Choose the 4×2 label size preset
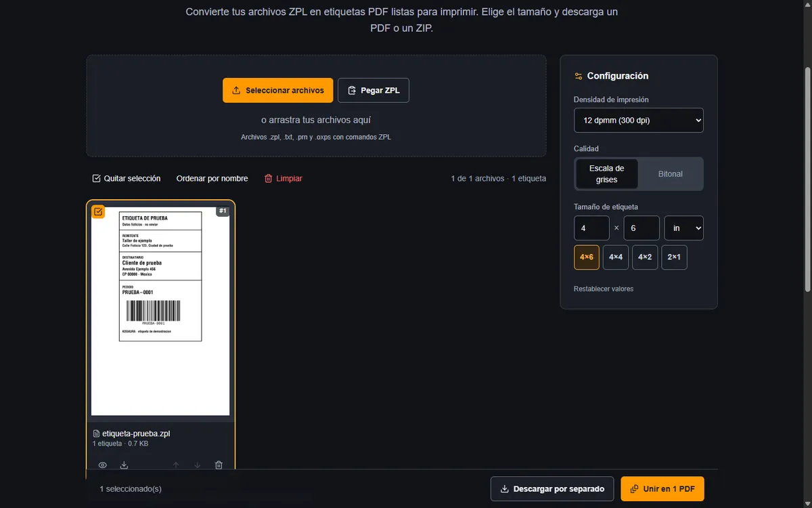 tap(645, 257)
